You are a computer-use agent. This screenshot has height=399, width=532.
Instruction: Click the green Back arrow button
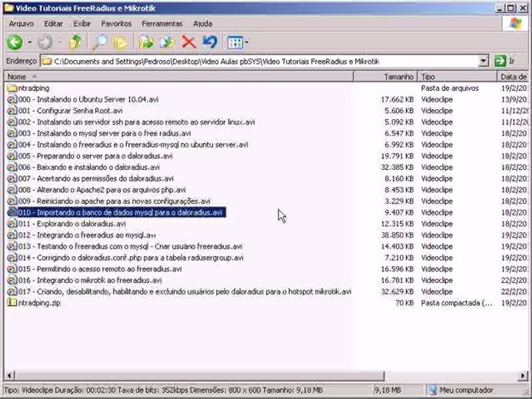point(15,43)
